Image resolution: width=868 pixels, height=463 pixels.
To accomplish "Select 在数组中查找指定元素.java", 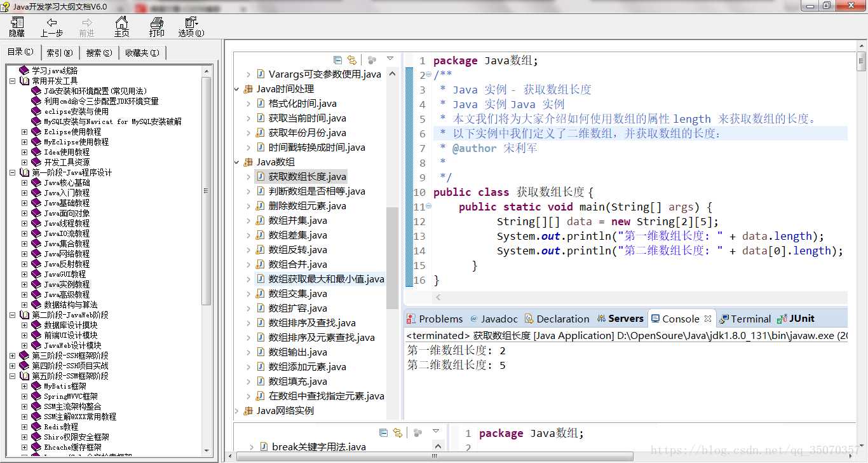I will [x=326, y=396].
